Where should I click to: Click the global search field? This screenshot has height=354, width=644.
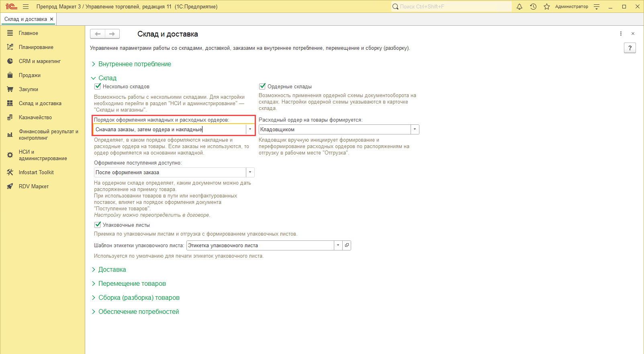(x=452, y=6)
